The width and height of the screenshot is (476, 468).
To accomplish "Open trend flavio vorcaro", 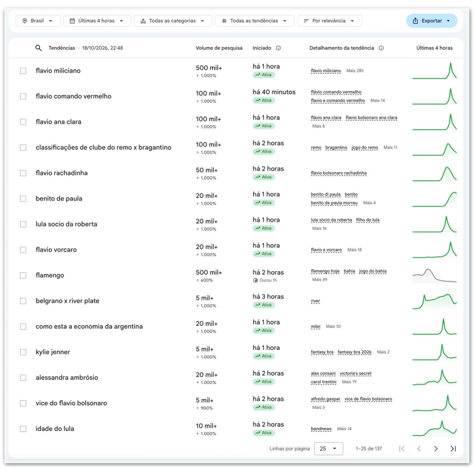I will coord(56,250).
